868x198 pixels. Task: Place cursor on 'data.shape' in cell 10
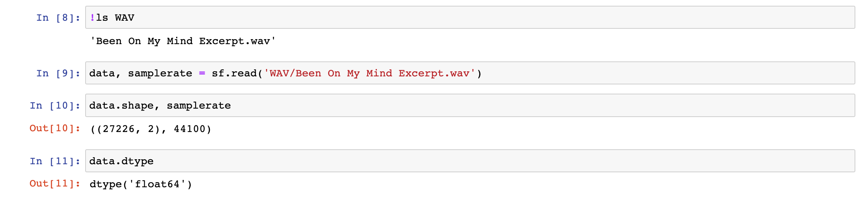(121, 106)
